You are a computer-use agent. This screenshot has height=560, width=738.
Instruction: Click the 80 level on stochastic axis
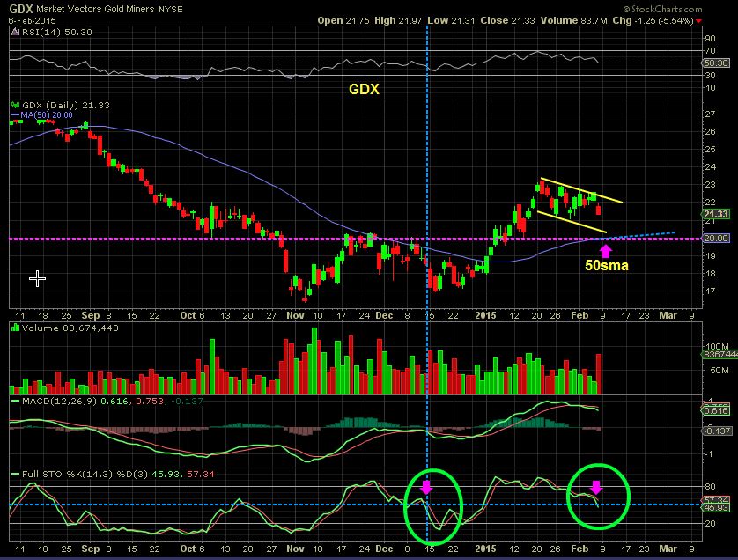point(710,486)
